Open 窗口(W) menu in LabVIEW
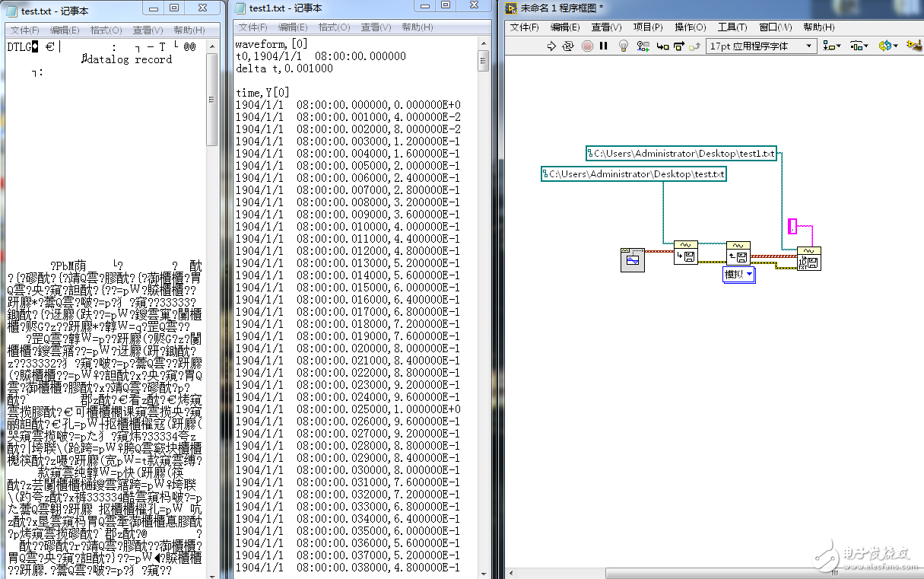This screenshot has width=924, height=579. pyautogui.click(x=775, y=27)
